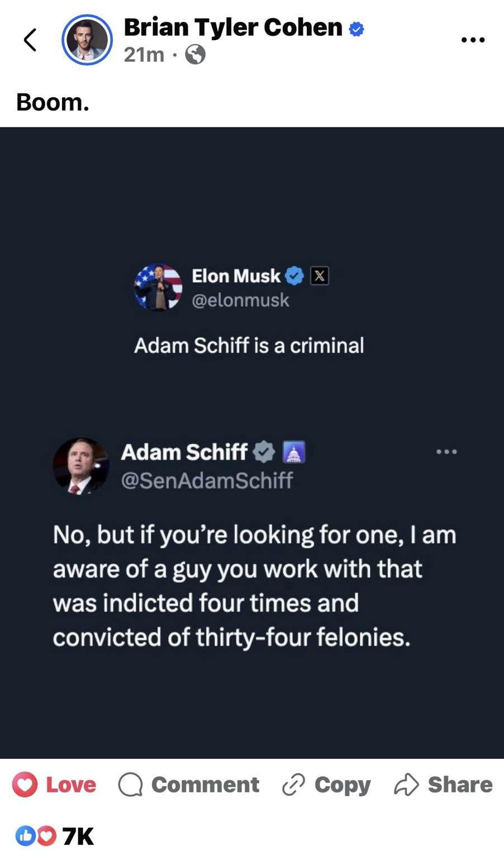Image resolution: width=504 pixels, height=859 pixels.
Task: Open the Comment button
Action: [x=189, y=784]
